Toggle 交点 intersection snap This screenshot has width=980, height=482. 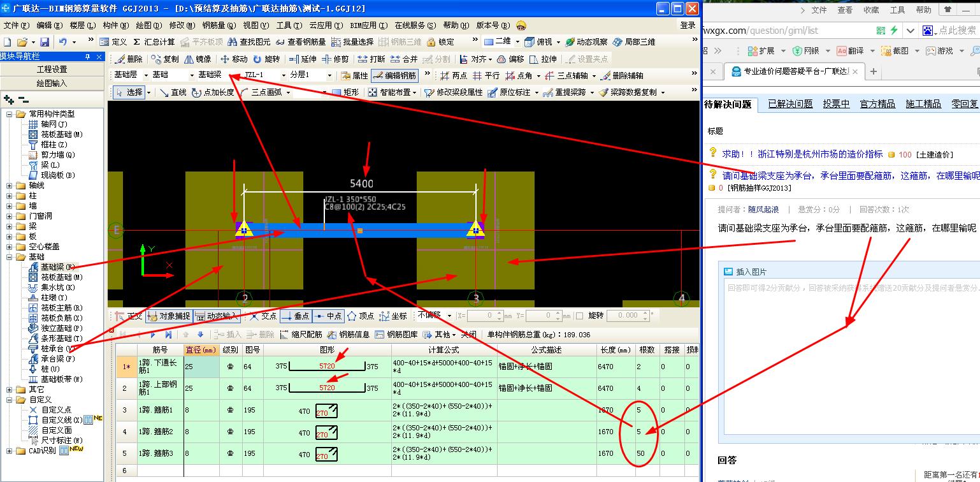pyautogui.click(x=263, y=316)
